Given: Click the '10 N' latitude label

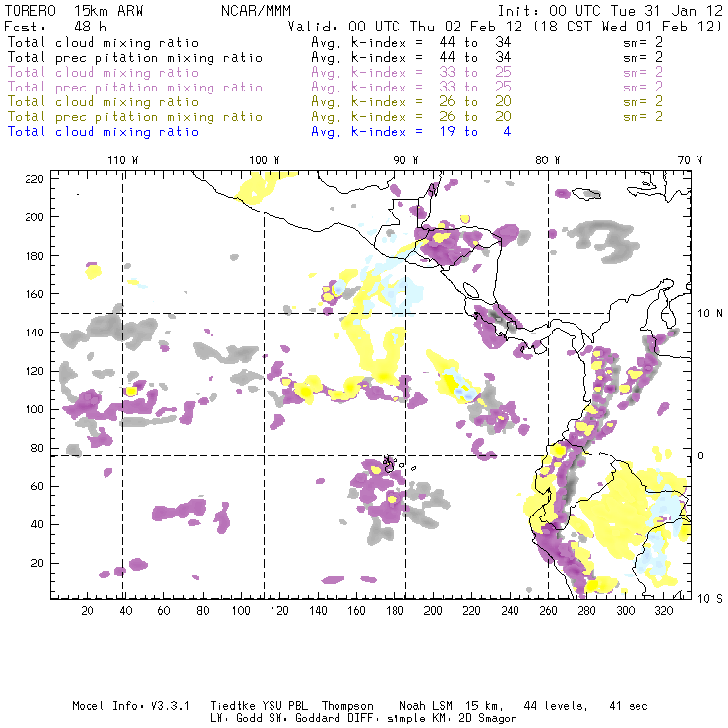Looking at the screenshot, I should tap(710, 313).
